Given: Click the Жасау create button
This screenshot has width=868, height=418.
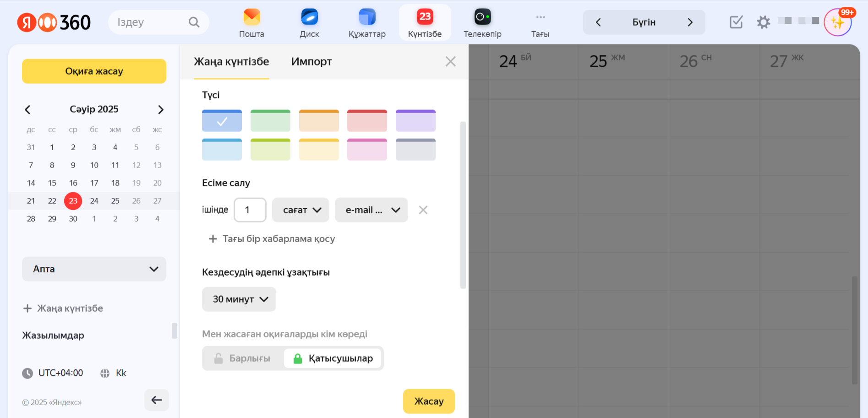Looking at the screenshot, I should click(429, 402).
